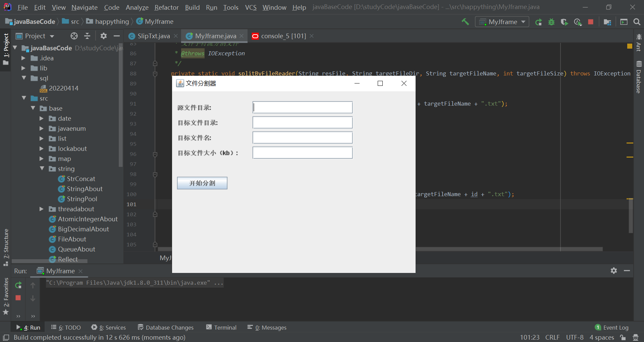Collapse the sql folder
Screen dimensions: 644x342
(x=24, y=78)
